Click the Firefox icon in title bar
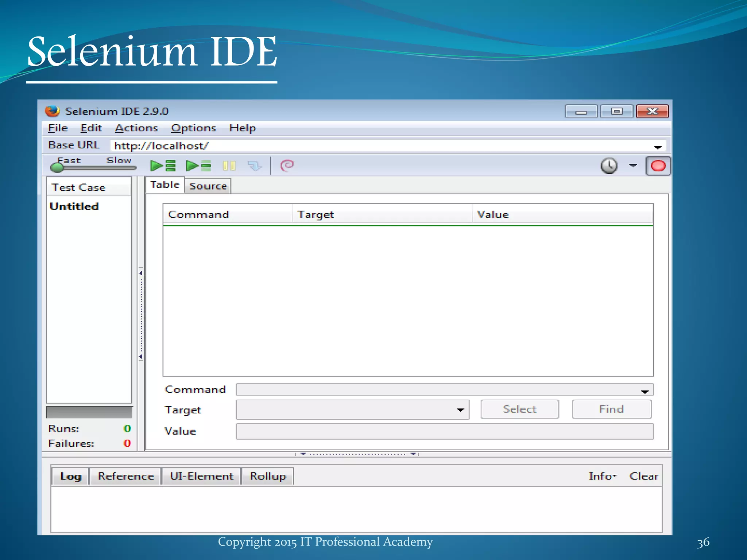Viewport: 747px width, 560px height. point(52,111)
